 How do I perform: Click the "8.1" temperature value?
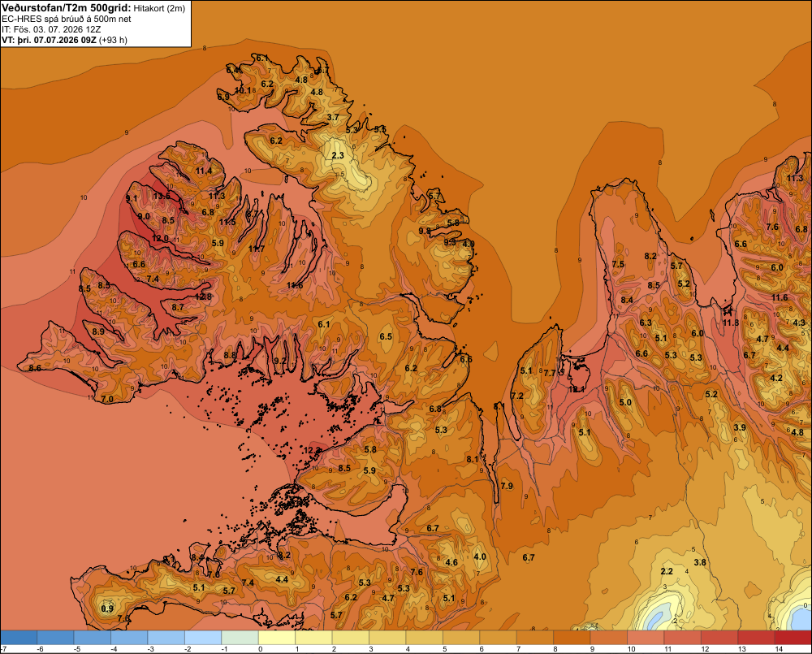point(473,459)
